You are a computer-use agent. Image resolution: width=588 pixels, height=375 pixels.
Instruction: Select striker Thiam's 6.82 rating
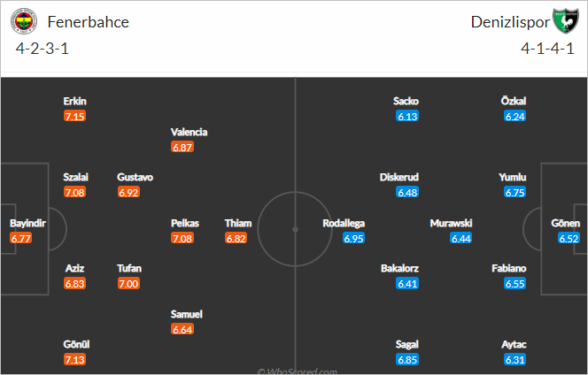point(236,238)
